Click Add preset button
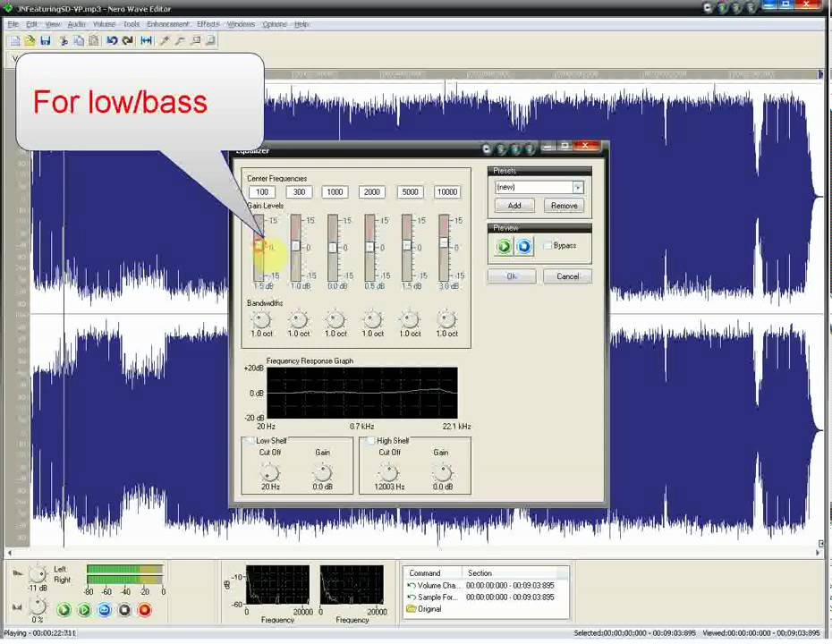The height and width of the screenshot is (644, 832). pyautogui.click(x=514, y=206)
